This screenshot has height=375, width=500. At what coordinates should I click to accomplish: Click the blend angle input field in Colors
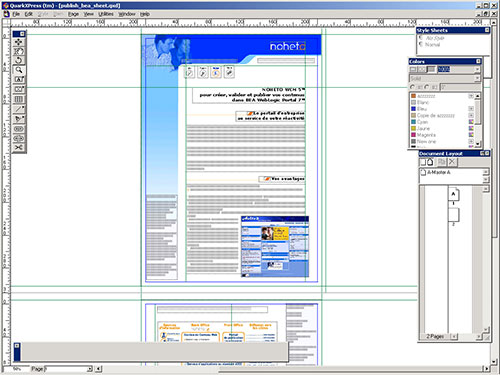460,87
